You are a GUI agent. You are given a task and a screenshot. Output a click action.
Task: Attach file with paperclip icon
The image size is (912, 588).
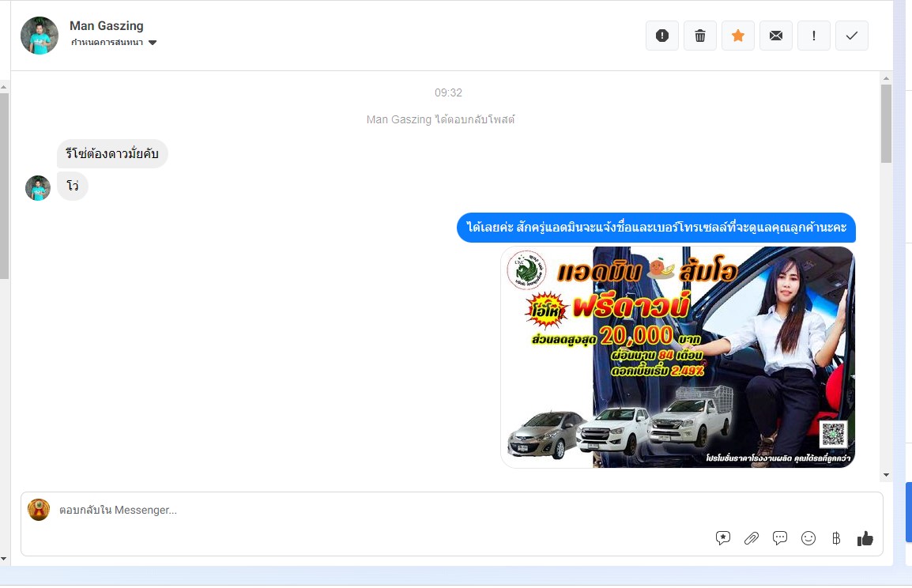coord(752,538)
